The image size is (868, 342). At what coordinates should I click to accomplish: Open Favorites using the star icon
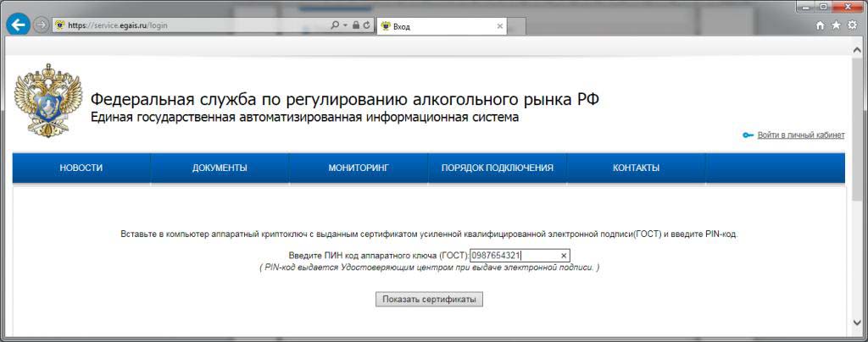pyautogui.click(x=836, y=25)
